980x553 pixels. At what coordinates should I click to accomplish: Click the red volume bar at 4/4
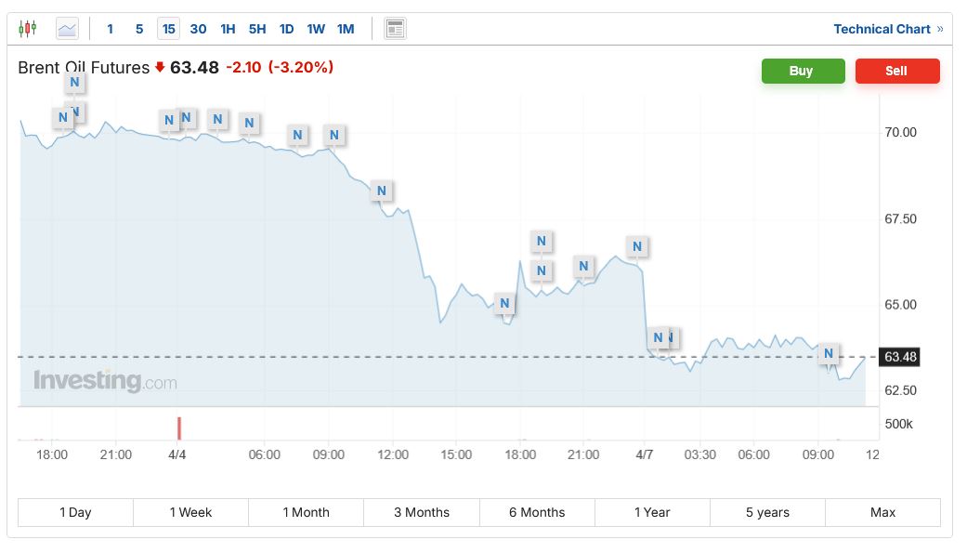(x=179, y=428)
